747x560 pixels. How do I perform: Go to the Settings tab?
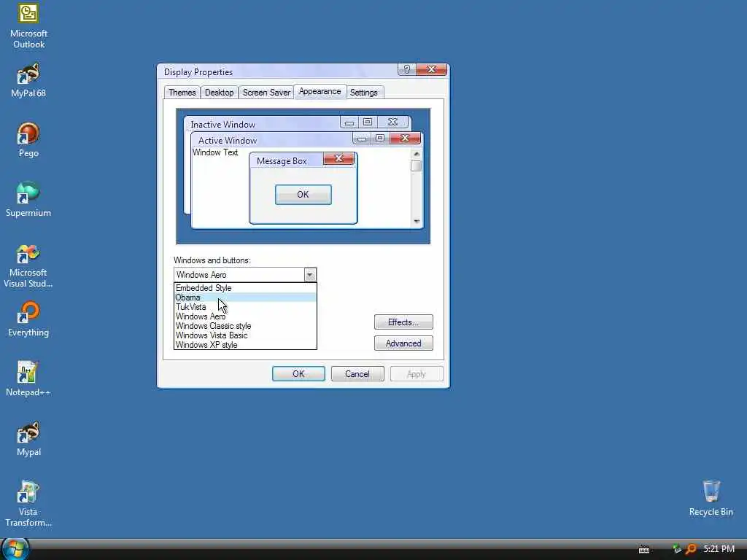coord(363,93)
